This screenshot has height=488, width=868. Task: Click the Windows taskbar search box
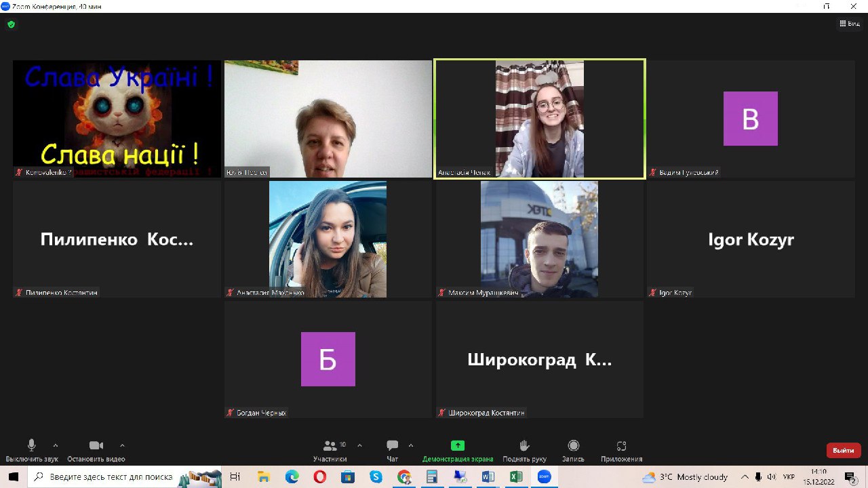pos(125,477)
